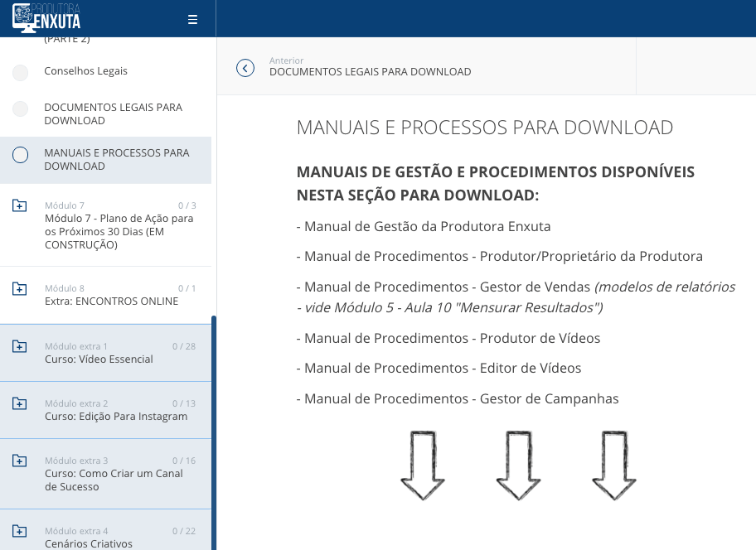Open Módulo 7 Plano de Ação title

tap(119, 232)
